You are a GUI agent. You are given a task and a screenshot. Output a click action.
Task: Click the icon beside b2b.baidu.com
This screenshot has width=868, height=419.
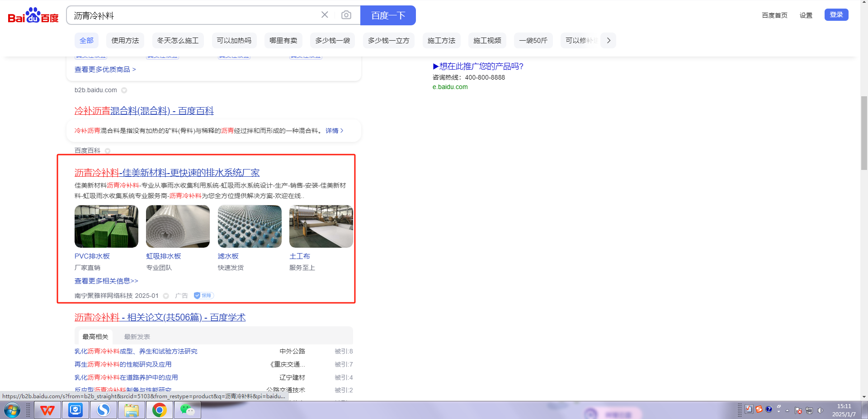click(x=124, y=90)
